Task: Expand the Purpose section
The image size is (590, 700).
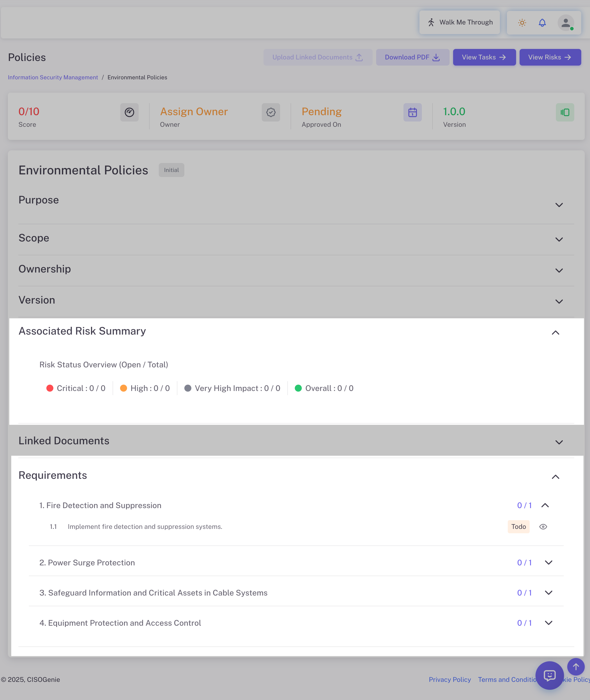Action: (559, 205)
